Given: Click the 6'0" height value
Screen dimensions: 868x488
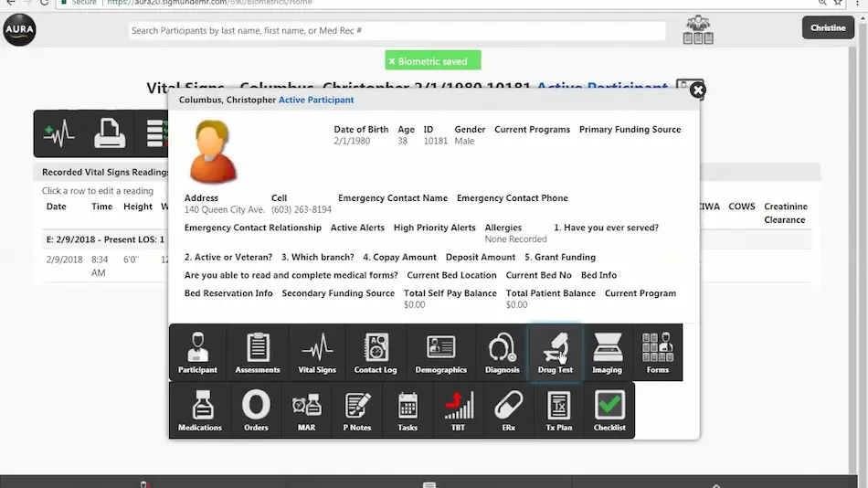Looking at the screenshot, I should [x=132, y=260].
